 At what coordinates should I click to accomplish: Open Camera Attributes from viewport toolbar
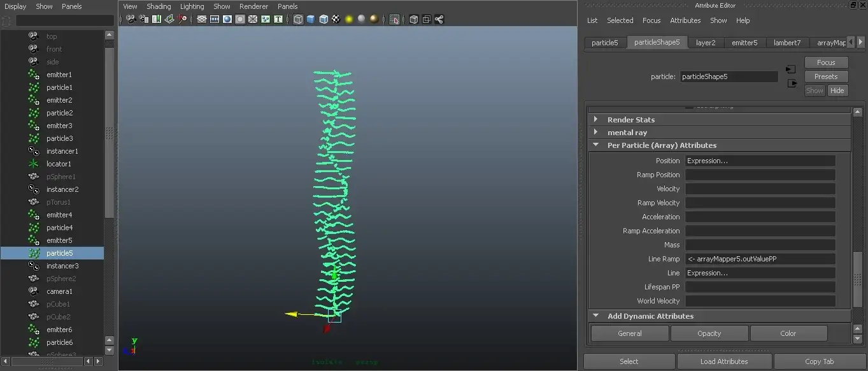point(144,19)
